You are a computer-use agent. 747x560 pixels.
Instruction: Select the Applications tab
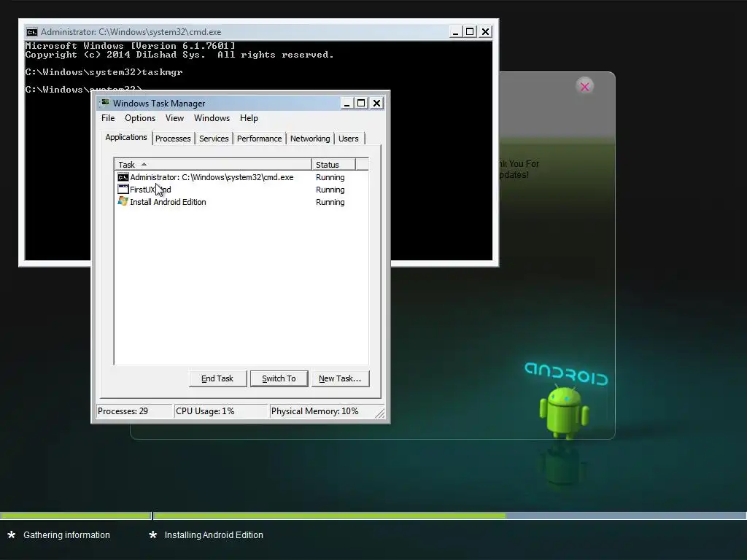coord(126,137)
